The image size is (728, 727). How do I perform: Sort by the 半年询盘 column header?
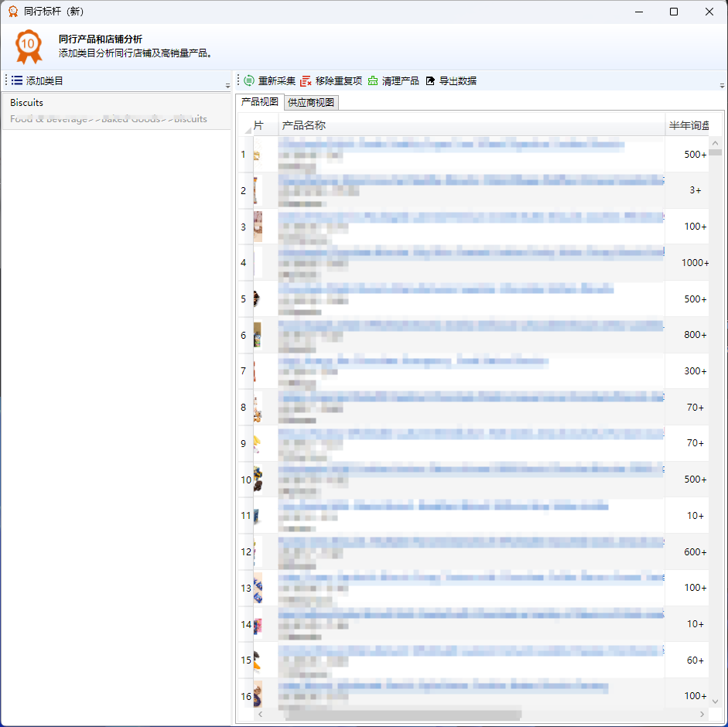[x=688, y=125]
